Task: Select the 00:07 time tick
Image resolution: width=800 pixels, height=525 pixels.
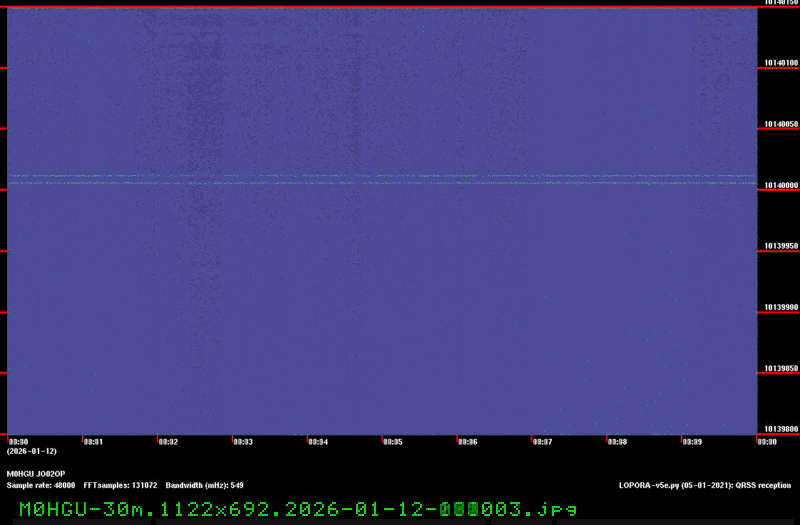Action: [x=543, y=441]
